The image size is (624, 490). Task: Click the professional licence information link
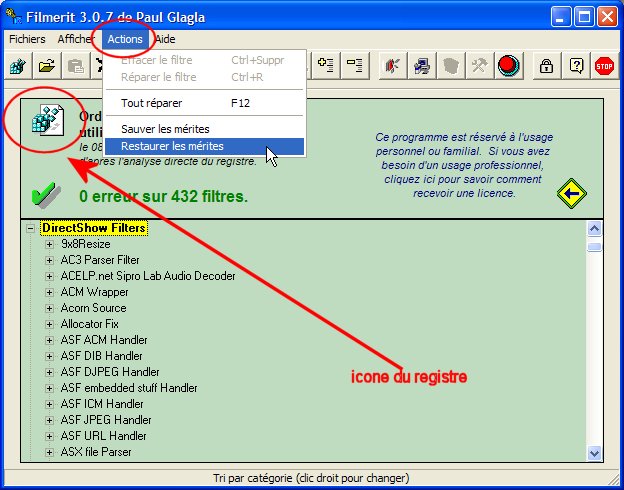(x=464, y=165)
